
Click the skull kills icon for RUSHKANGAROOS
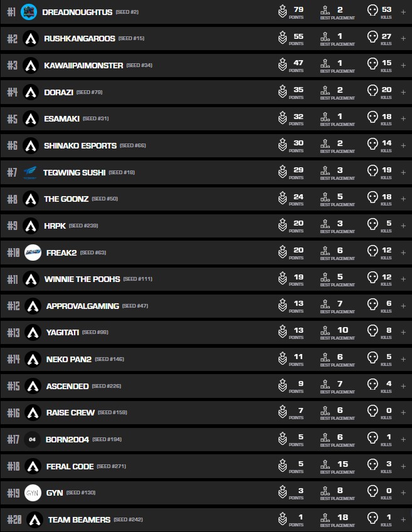coord(372,38)
